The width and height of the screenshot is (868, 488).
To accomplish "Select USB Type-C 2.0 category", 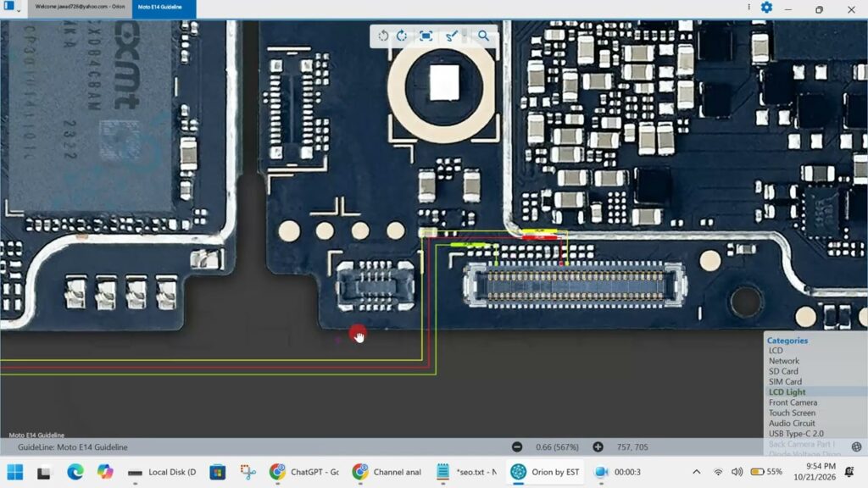I will coord(796,434).
